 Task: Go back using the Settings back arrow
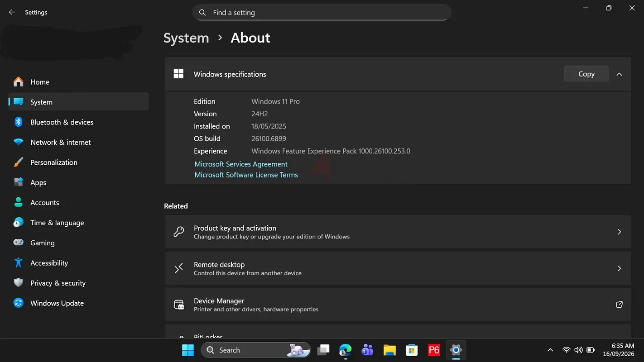click(x=12, y=12)
